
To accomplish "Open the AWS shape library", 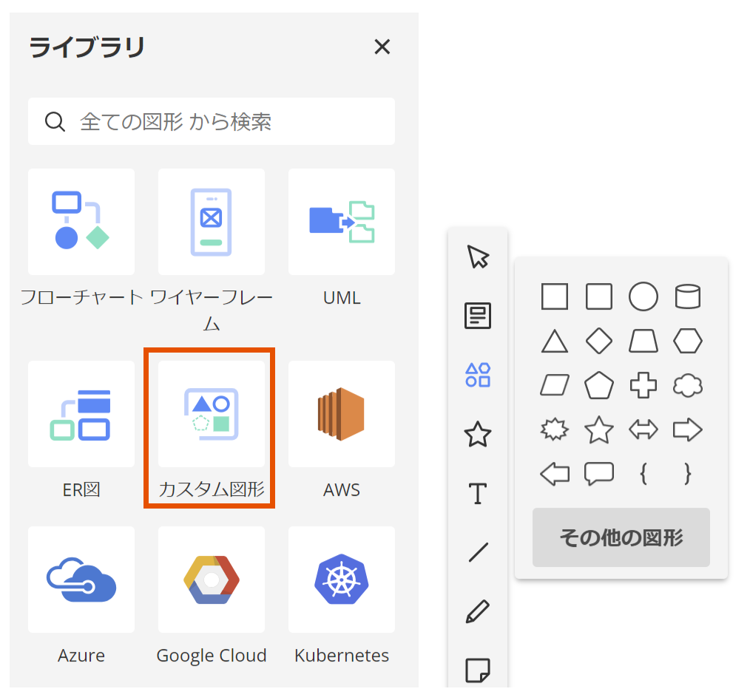I will (342, 414).
